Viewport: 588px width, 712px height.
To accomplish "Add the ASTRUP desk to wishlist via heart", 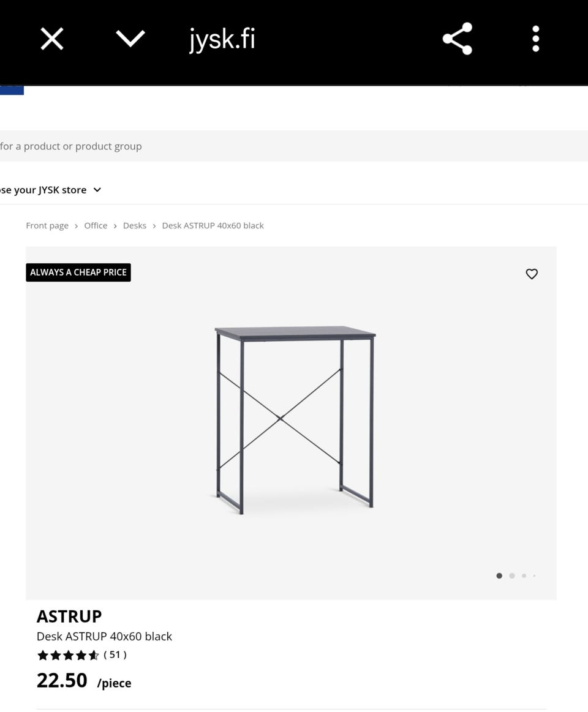I will tap(532, 274).
